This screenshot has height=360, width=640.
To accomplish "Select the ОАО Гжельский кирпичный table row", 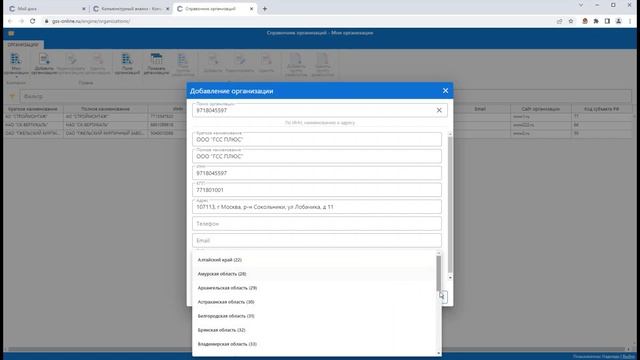I will click(x=95, y=133).
